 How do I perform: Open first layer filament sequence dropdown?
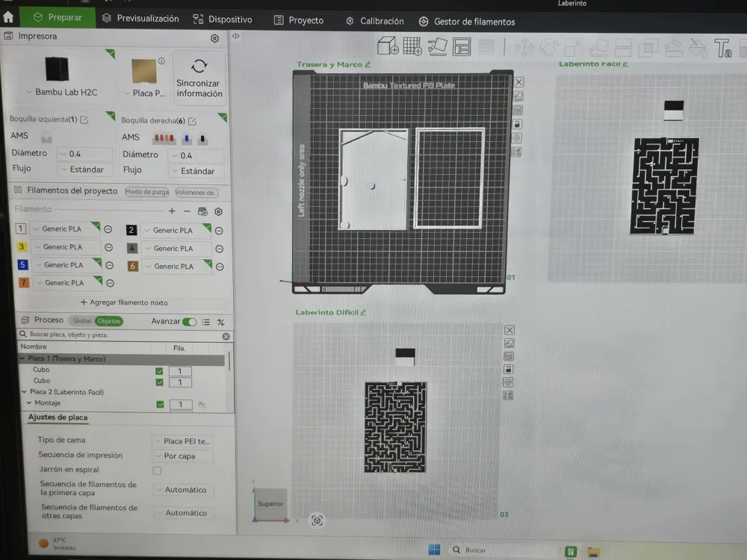[184, 490]
